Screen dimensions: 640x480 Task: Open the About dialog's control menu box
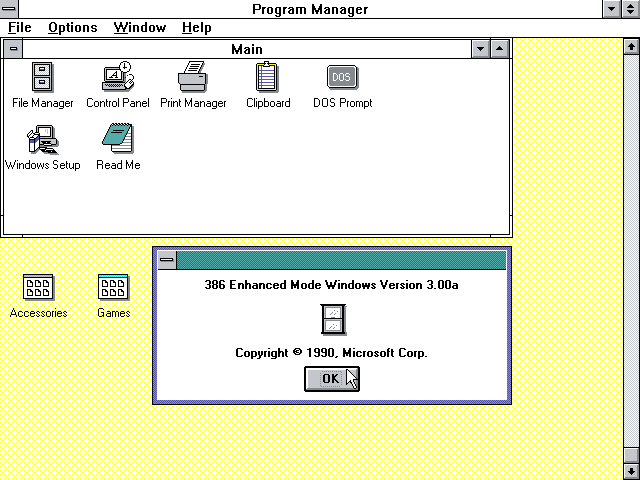[x=167, y=260]
